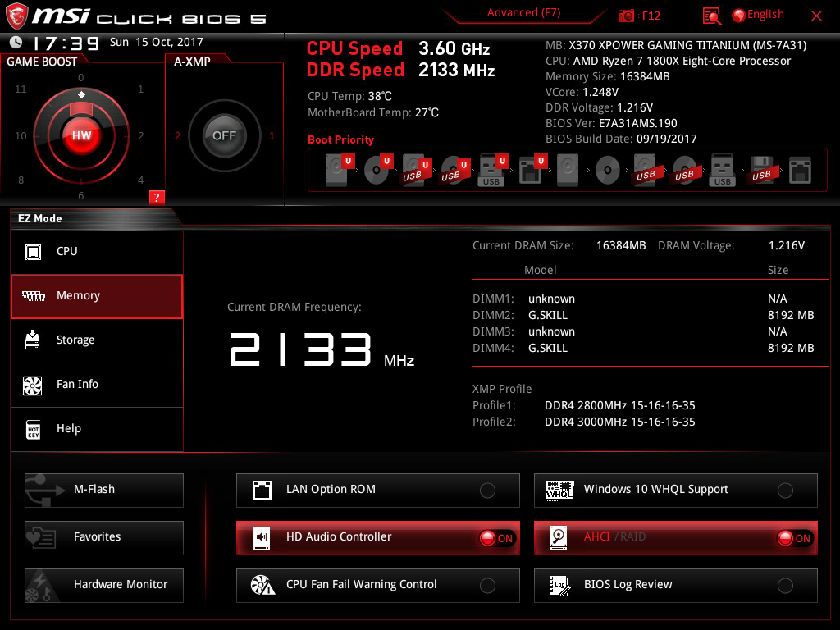Select legacy optical disc boot icon
840x630 pixels.
(x=608, y=170)
